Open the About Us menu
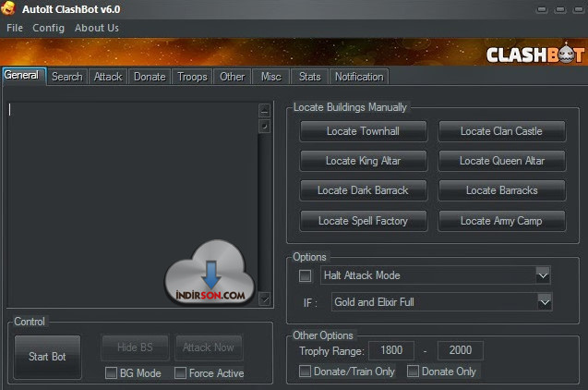 (x=97, y=28)
